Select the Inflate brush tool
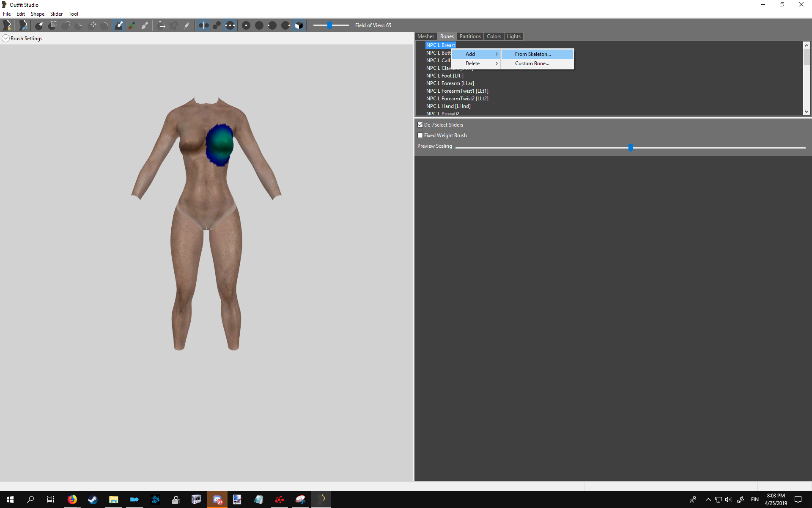 coord(66,25)
